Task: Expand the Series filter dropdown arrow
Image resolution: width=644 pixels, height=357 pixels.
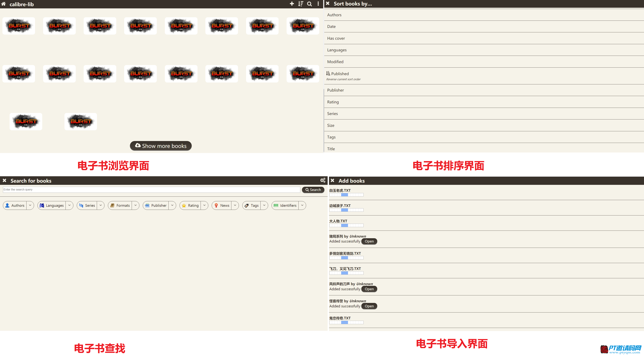Action: [101, 205]
